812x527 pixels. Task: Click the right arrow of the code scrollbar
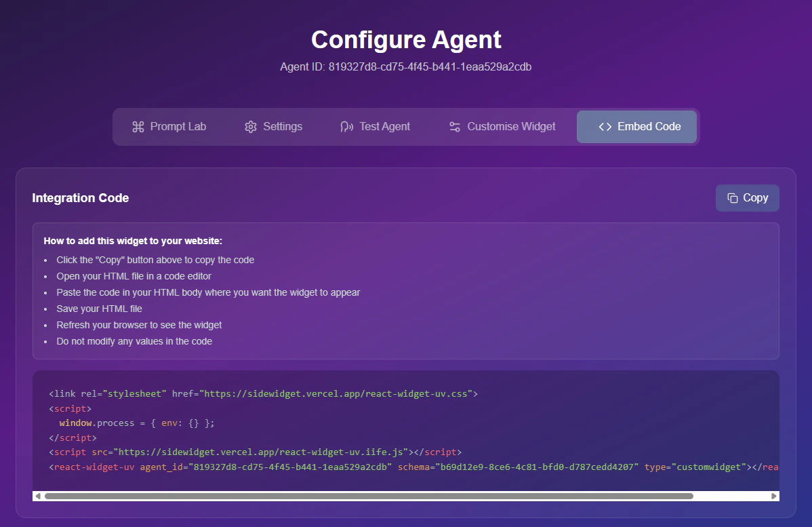[775, 496]
